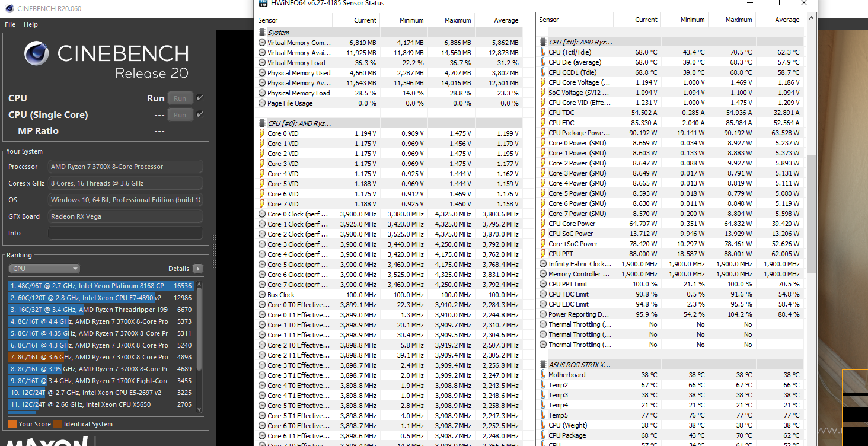Open the Help menu in Cinebench
868x446 pixels.
31,24
